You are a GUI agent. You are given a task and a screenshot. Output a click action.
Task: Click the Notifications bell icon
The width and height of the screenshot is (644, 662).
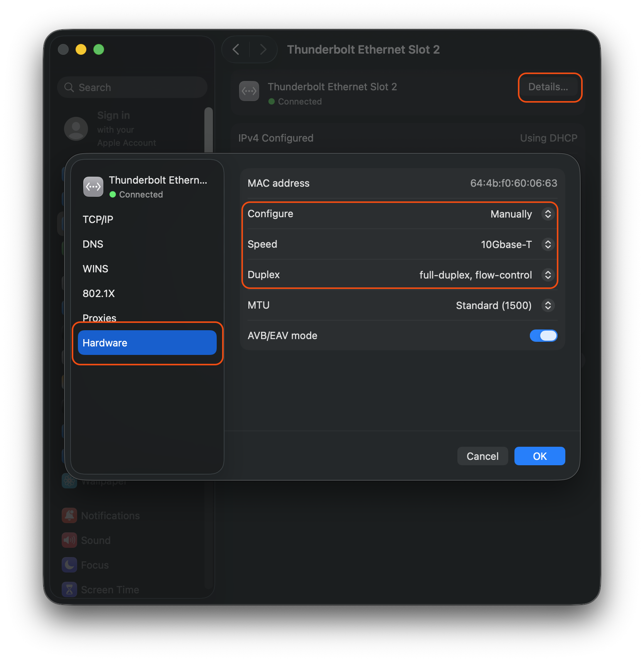click(x=69, y=515)
